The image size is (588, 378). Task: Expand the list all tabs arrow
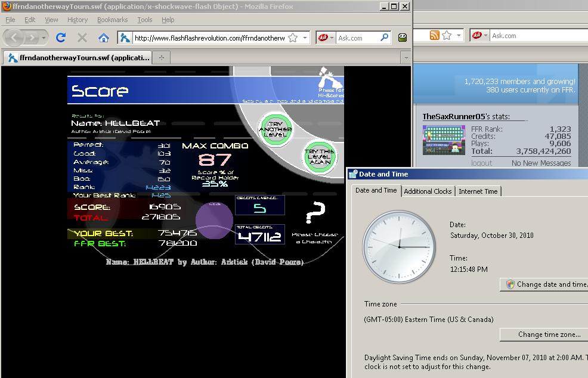click(x=406, y=58)
